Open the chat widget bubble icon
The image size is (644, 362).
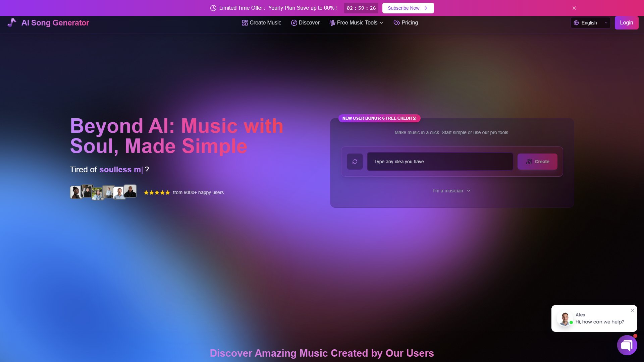click(627, 345)
